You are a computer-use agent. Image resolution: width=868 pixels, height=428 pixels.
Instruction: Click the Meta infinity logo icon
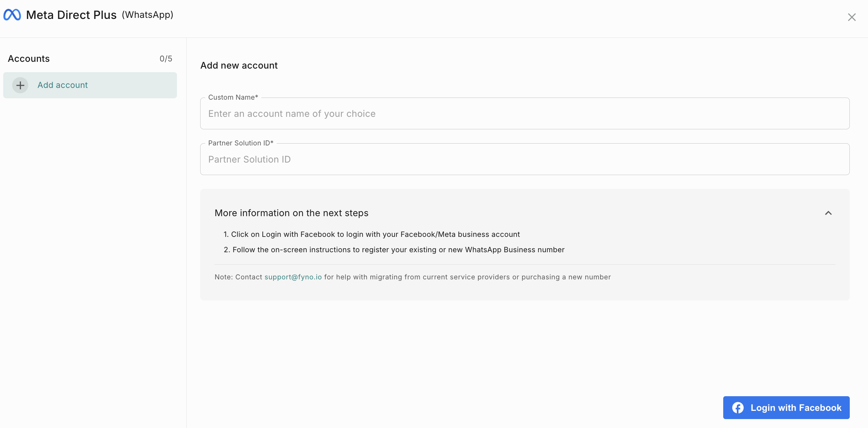point(12,15)
